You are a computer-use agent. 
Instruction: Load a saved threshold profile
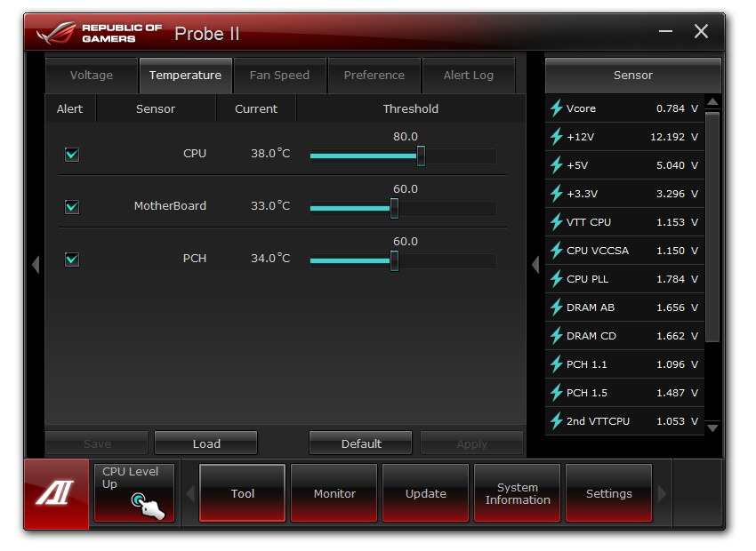(205, 443)
